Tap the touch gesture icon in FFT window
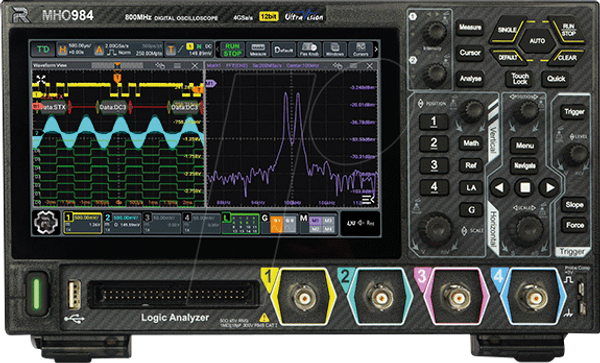Image resolution: width=600 pixels, height=363 pixels. click(x=337, y=66)
